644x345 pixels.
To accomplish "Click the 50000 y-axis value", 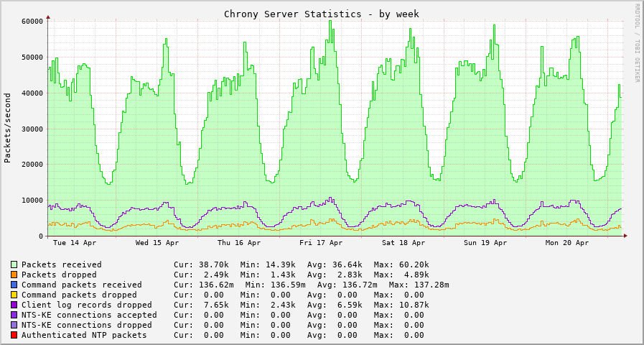I will pyautogui.click(x=32, y=57).
